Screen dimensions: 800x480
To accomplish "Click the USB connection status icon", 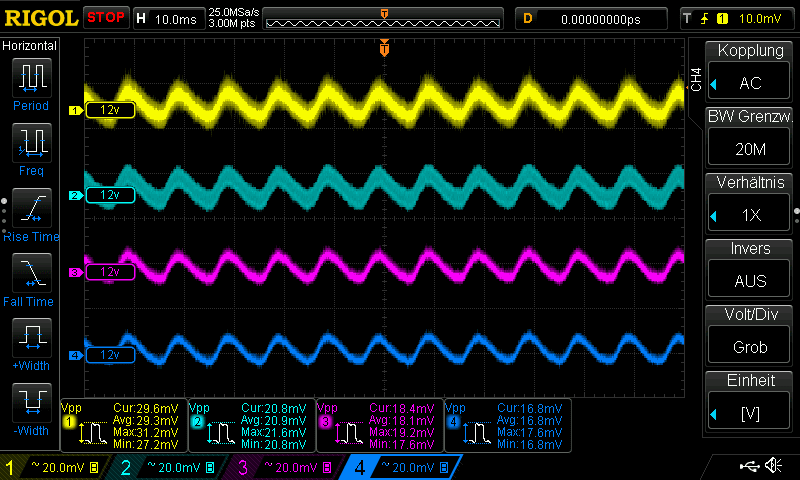I will click(x=749, y=465).
